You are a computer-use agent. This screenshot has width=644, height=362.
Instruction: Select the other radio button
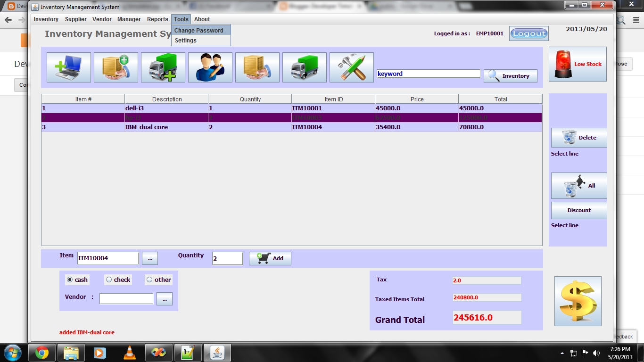click(x=149, y=280)
